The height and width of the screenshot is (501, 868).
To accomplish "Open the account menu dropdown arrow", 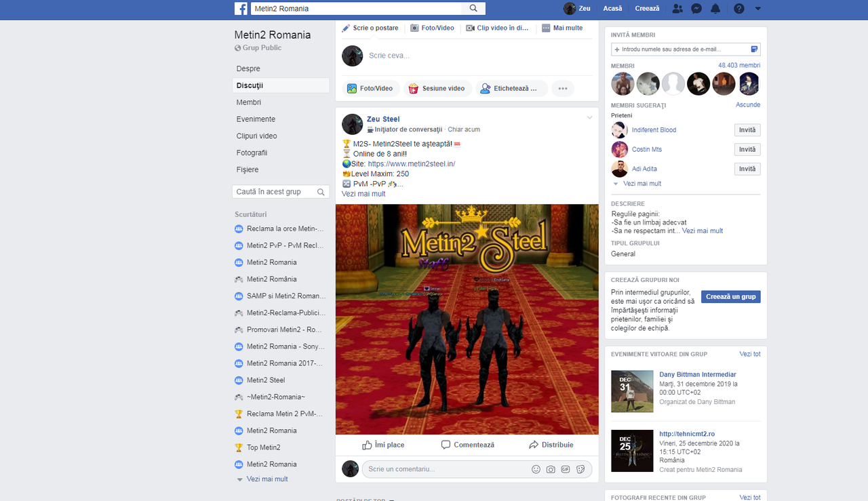I will [x=758, y=9].
